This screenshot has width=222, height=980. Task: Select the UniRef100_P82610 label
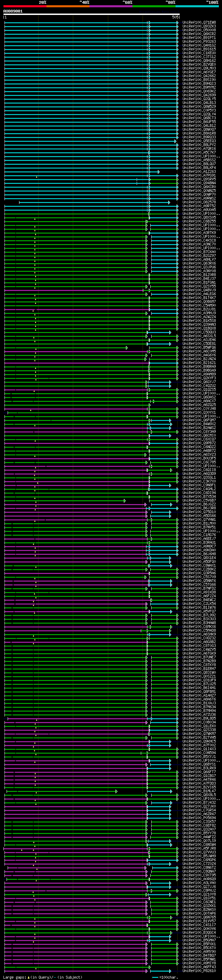[199, 971]
